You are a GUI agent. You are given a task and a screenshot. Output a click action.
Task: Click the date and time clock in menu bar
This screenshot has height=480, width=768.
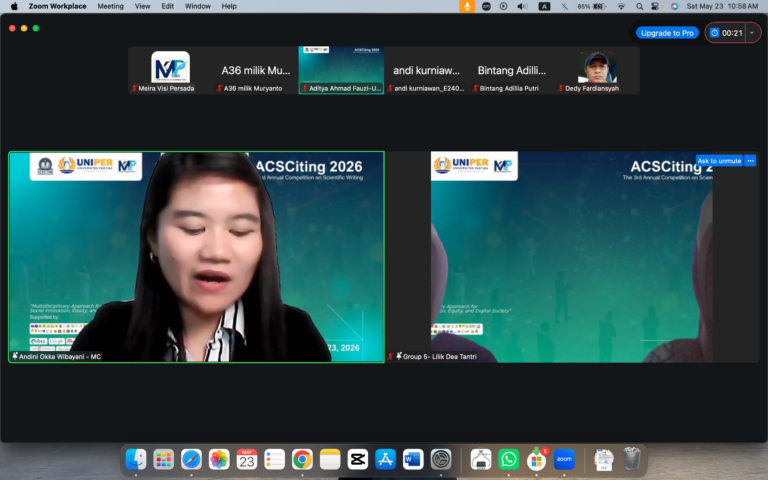(x=722, y=6)
